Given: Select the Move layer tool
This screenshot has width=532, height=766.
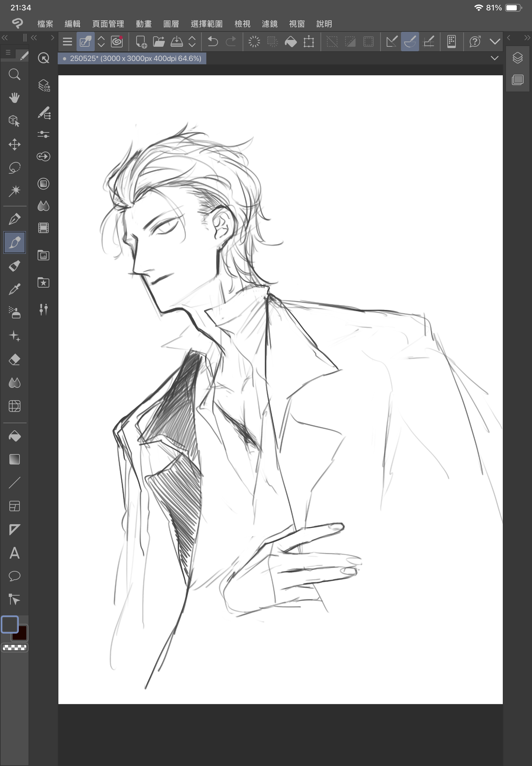Looking at the screenshot, I should (x=14, y=144).
